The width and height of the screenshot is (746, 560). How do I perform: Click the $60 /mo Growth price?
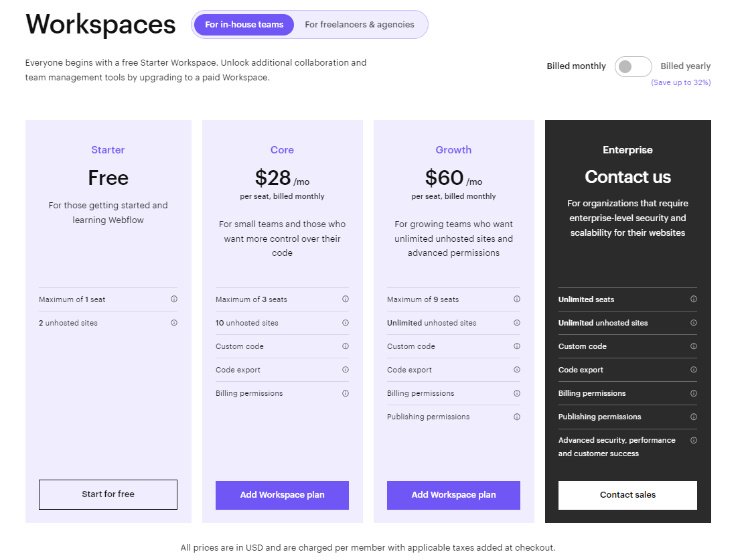(453, 178)
